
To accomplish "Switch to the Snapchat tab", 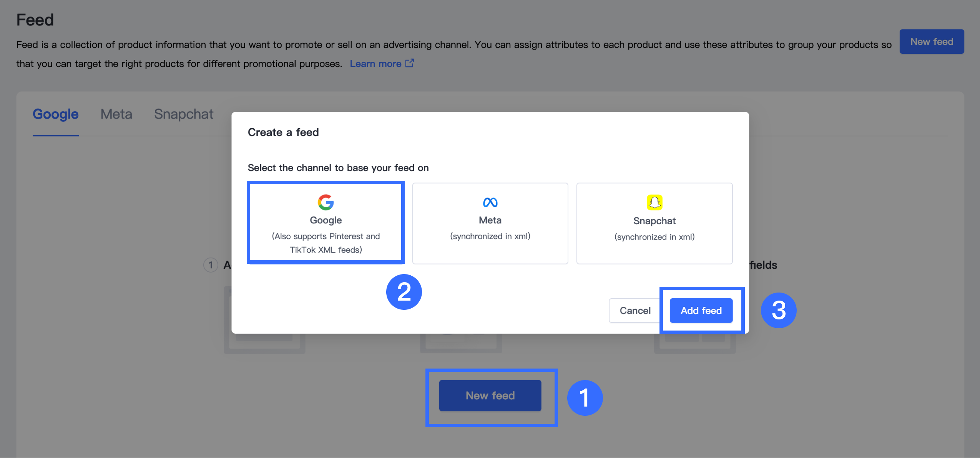I will tap(184, 114).
